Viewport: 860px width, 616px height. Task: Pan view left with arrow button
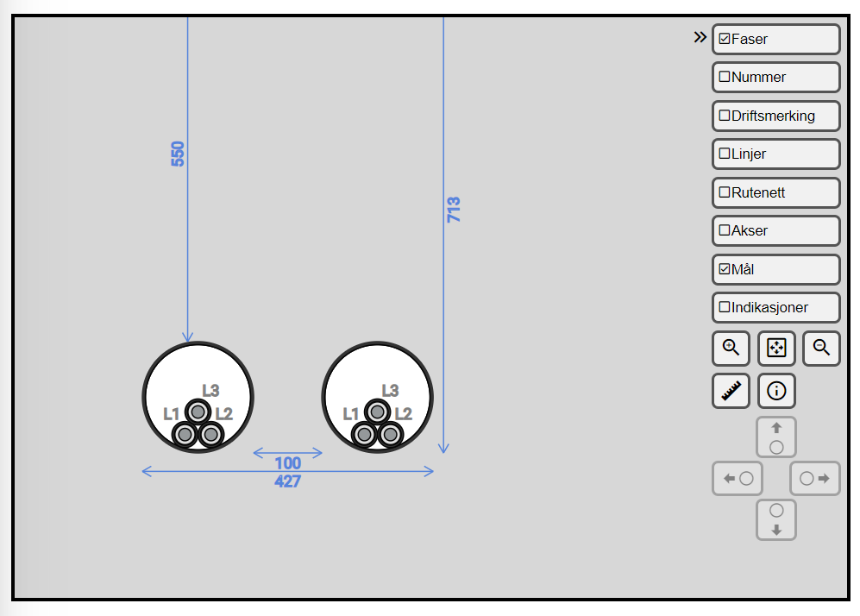pyautogui.click(x=738, y=478)
